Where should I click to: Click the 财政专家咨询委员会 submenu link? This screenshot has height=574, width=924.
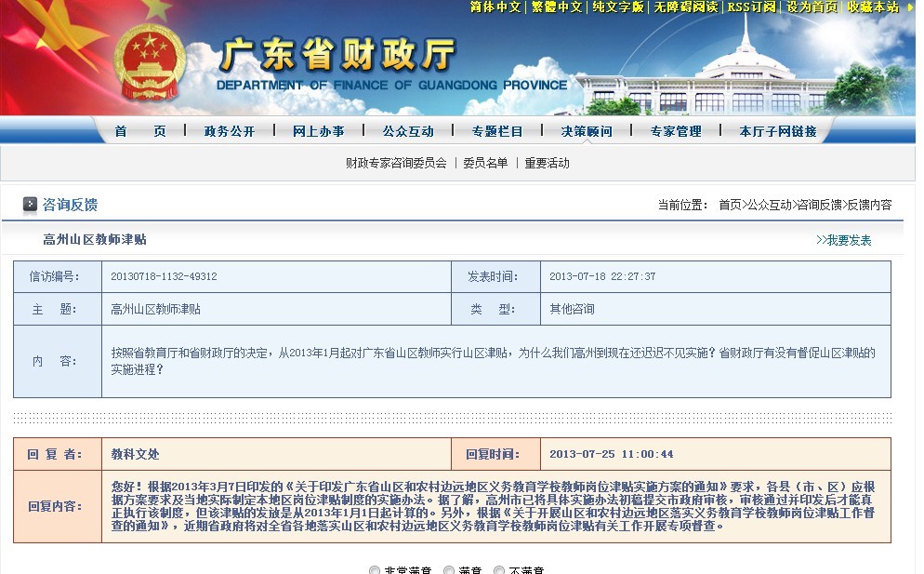(396, 163)
